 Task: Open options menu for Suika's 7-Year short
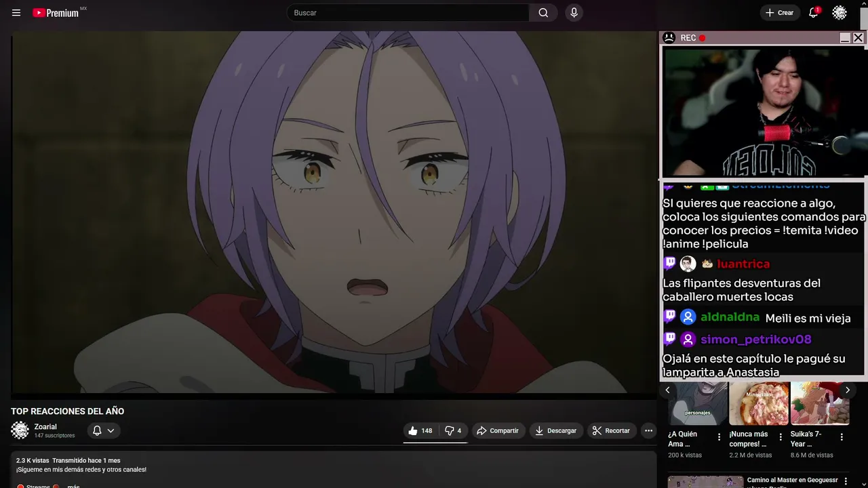(842, 437)
